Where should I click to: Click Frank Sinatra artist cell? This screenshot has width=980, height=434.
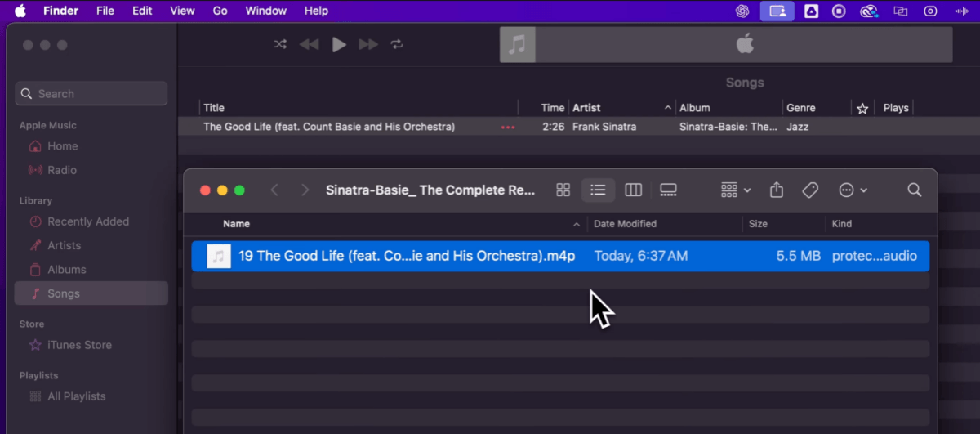604,127
